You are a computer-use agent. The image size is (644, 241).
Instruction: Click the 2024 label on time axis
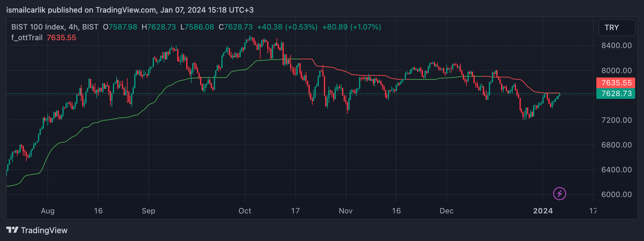click(543, 211)
